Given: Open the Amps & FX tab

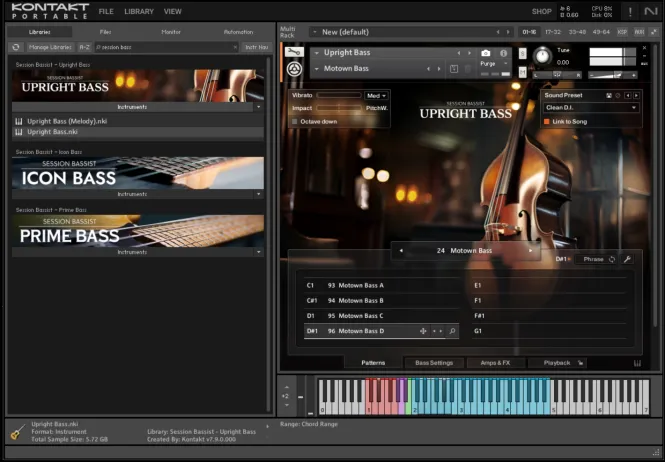Looking at the screenshot, I should pyautogui.click(x=495, y=363).
